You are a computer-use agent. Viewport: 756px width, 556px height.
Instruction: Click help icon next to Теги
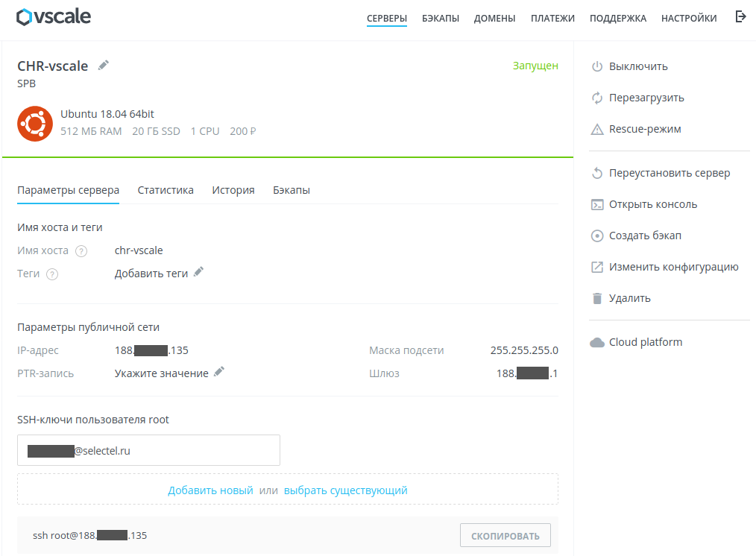(x=52, y=274)
